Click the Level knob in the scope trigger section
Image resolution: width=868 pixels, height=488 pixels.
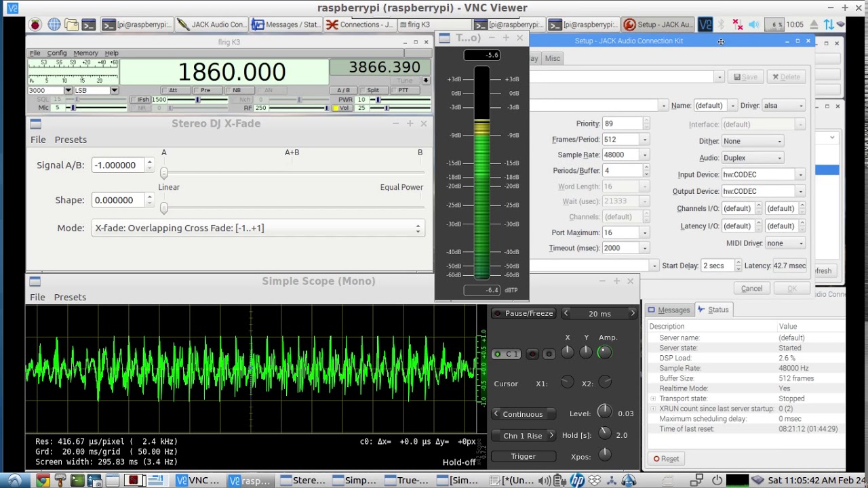pos(604,413)
